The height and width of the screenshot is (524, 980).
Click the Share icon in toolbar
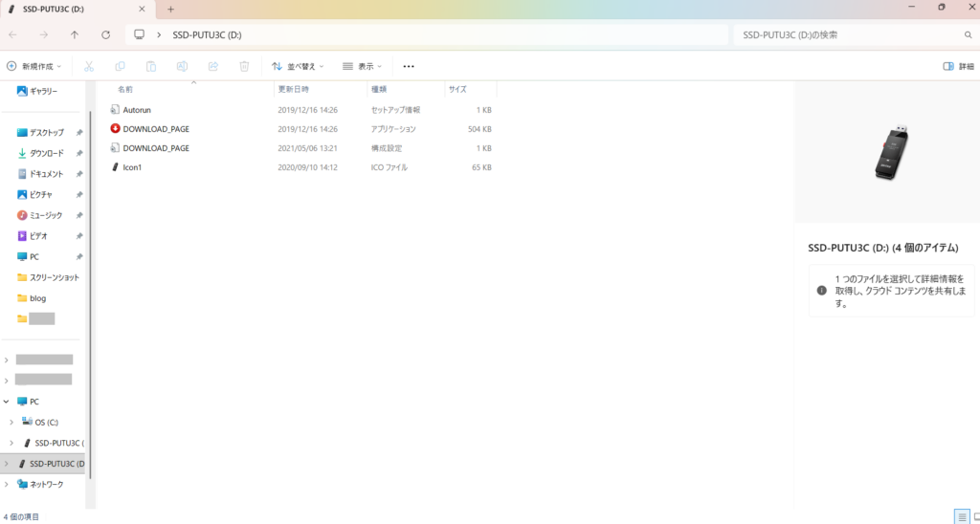point(212,67)
